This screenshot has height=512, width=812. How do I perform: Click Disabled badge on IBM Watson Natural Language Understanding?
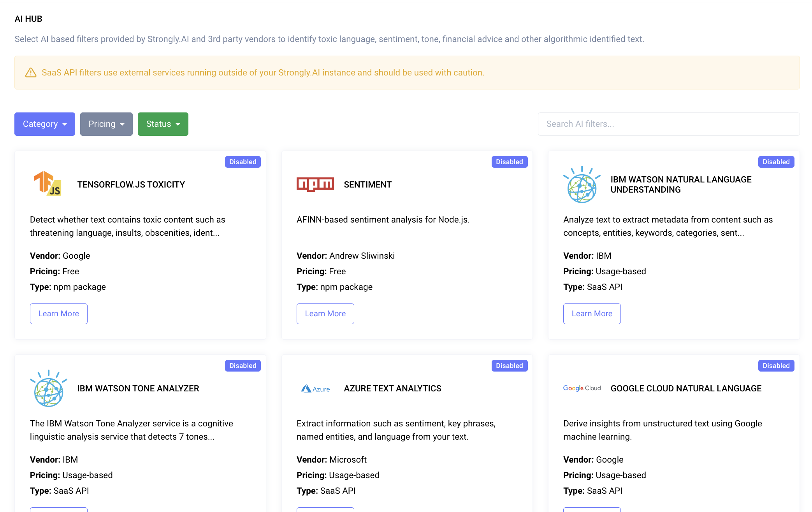776,162
